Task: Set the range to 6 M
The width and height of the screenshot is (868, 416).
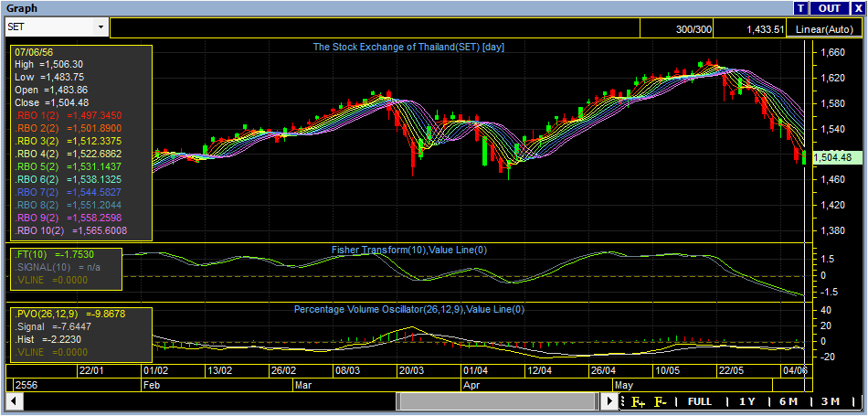Action: [x=789, y=401]
